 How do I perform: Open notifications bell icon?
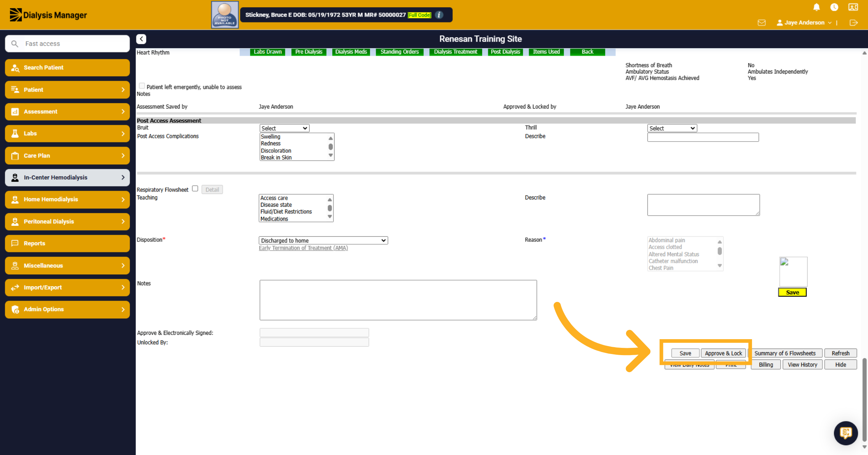pyautogui.click(x=816, y=7)
